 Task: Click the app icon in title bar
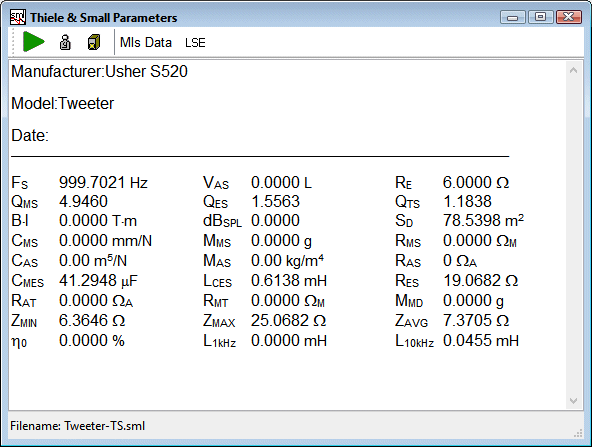[17, 17]
